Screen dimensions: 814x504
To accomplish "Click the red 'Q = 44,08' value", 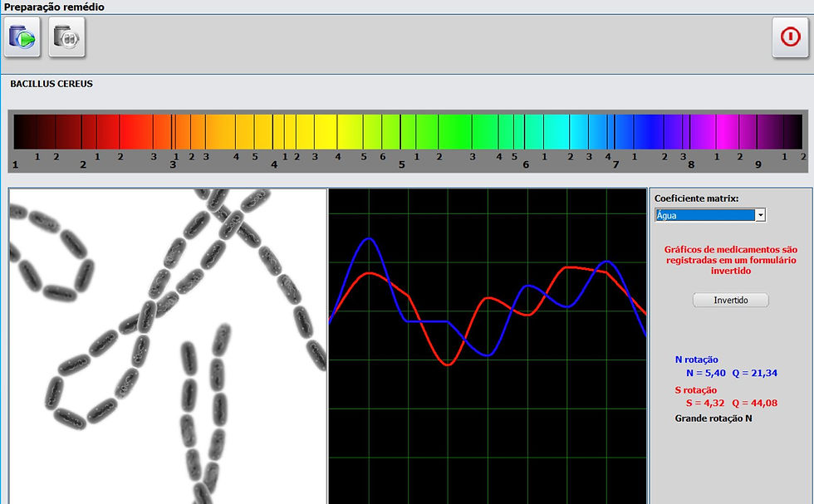I will click(755, 403).
